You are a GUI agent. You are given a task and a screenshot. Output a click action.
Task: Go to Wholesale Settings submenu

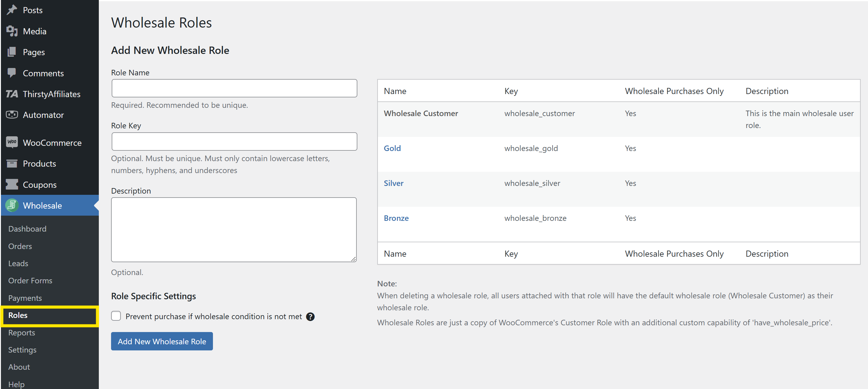[22, 349]
